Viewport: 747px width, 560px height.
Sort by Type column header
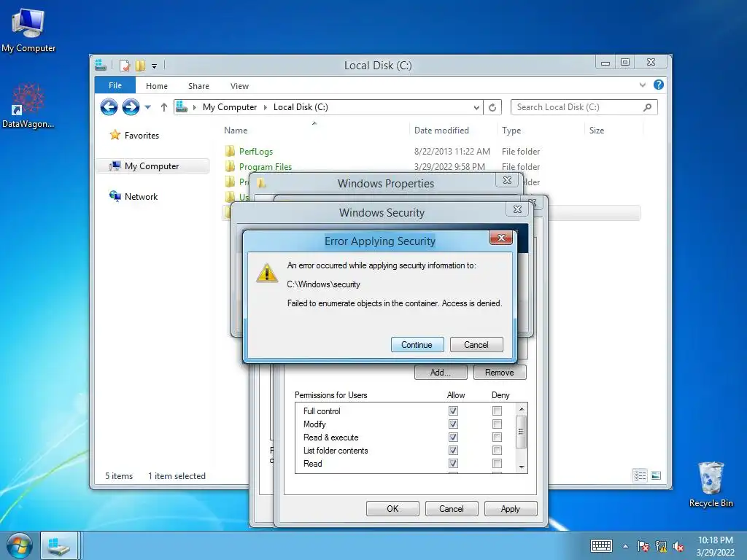click(511, 131)
